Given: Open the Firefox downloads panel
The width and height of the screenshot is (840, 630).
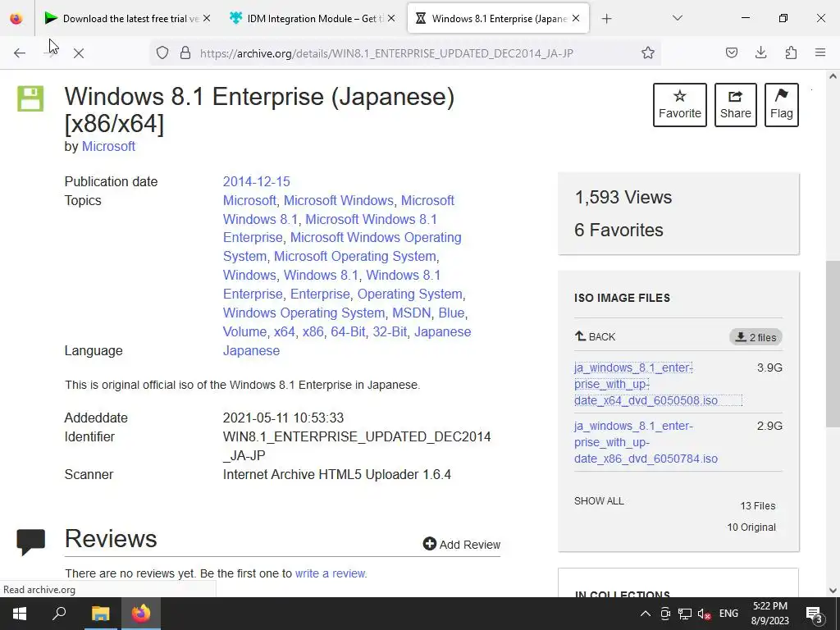Looking at the screenshot, I should tap(760, 52).
